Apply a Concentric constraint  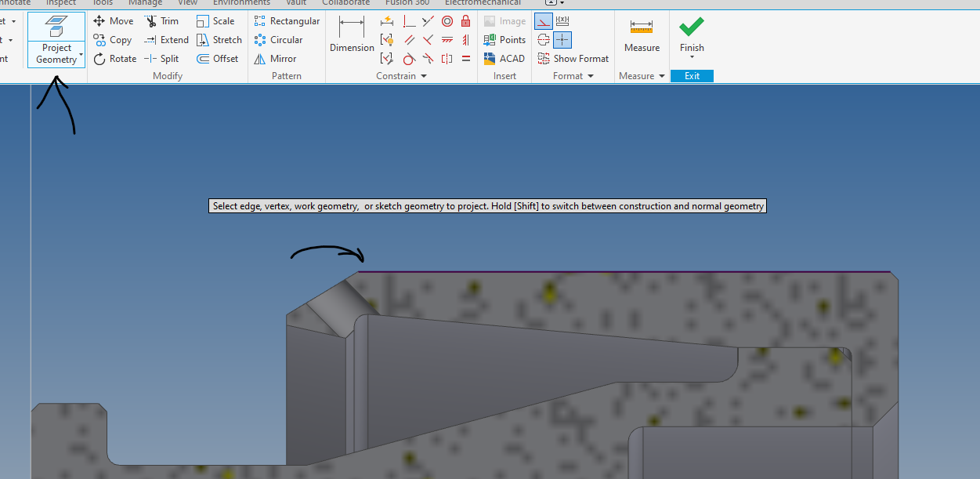click(x=447, y=21)
